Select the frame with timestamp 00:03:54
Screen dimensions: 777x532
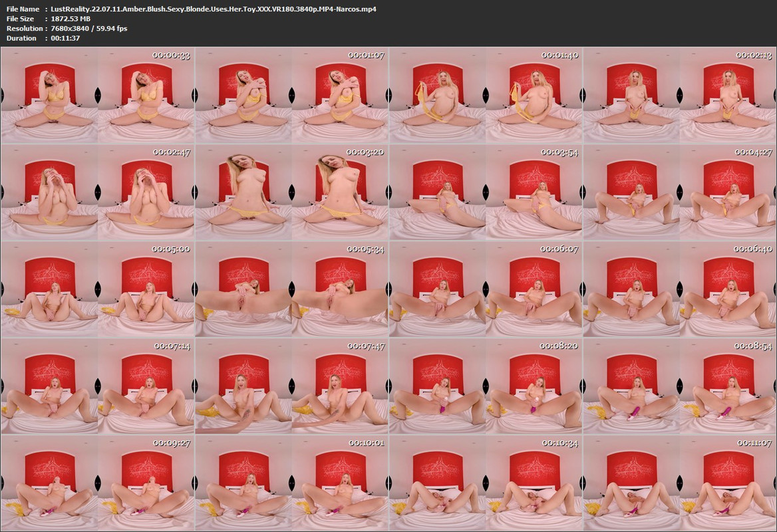click(x=486, y=193)
